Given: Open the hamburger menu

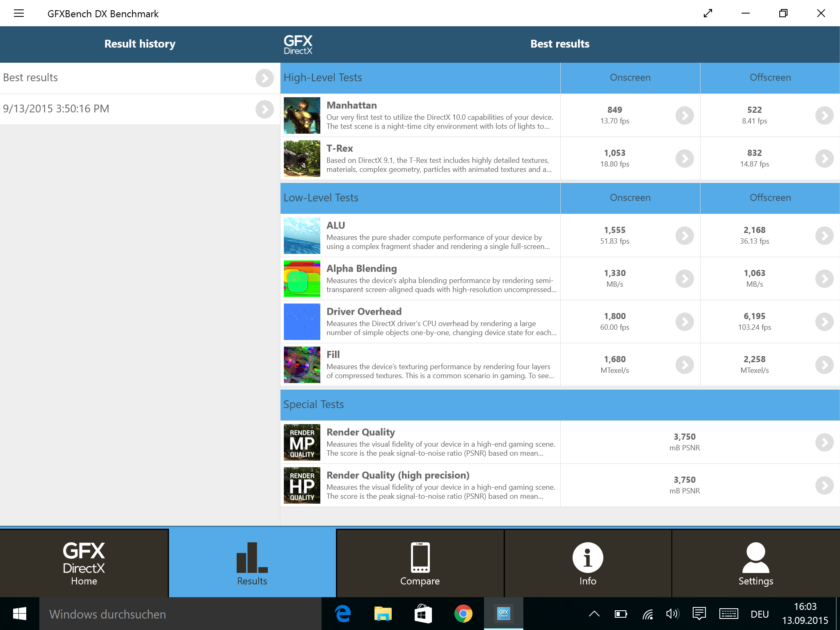Looking at the screenshot, I should pos(19,14).
